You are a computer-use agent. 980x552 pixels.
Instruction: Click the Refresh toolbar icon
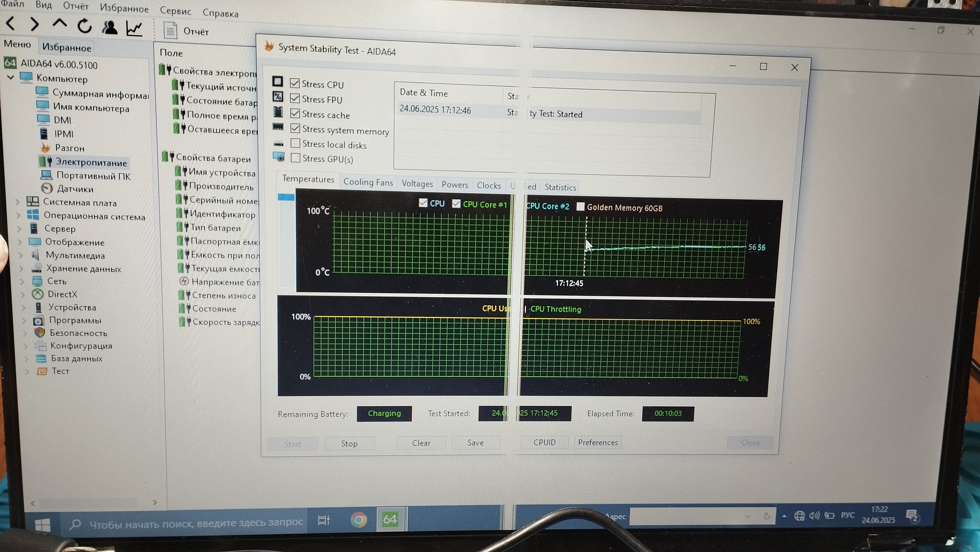(x=85, y=26)
